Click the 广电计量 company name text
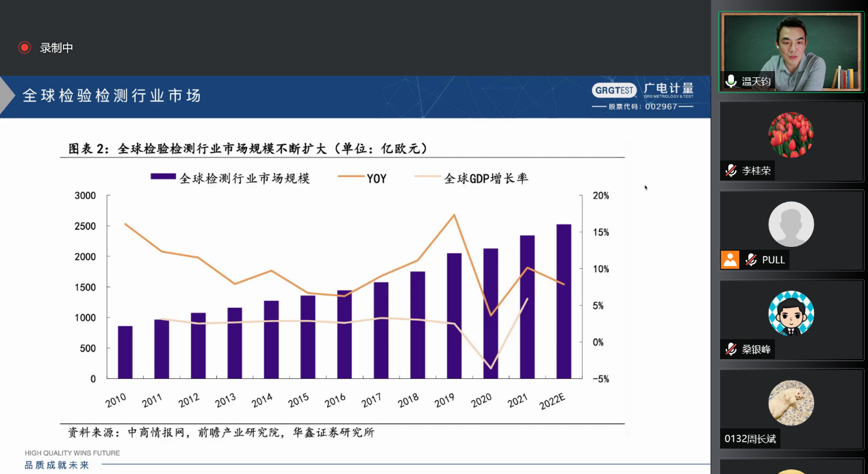The height and width of the screenshot is (474, 868). pos(668,89)
